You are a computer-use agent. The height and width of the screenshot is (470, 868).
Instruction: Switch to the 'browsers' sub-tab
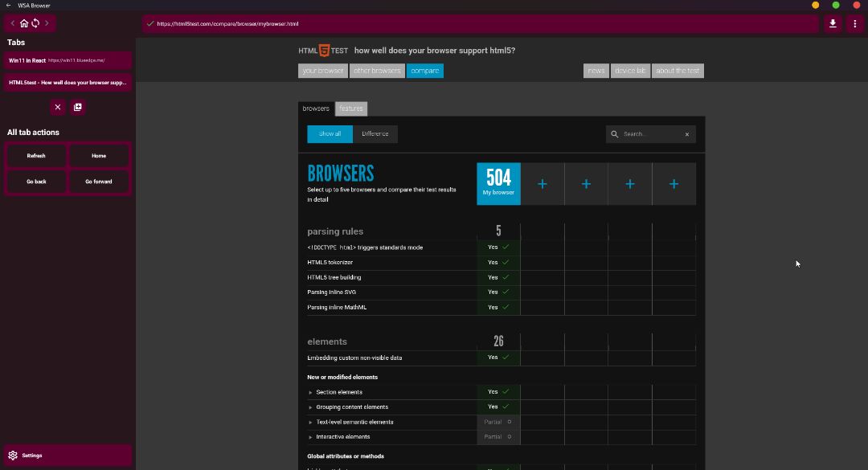(x=316, y=108)
